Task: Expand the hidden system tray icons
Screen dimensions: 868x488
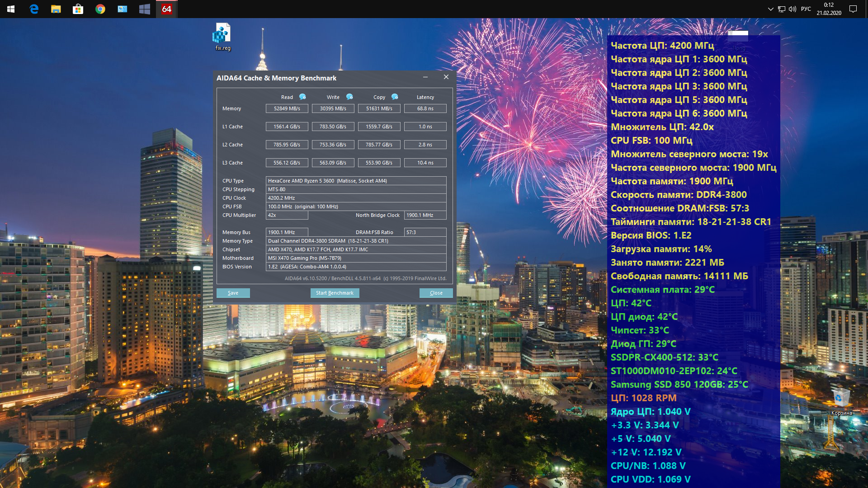Action: pyautogui.click(x=770, y=9)
